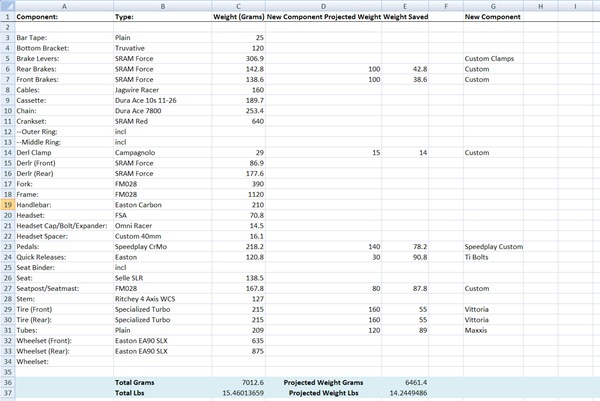Select the '--Middle Ring:' cell
Image resolution: width=600 pixels, height=401 pixels.
click(x=64, y=142)
